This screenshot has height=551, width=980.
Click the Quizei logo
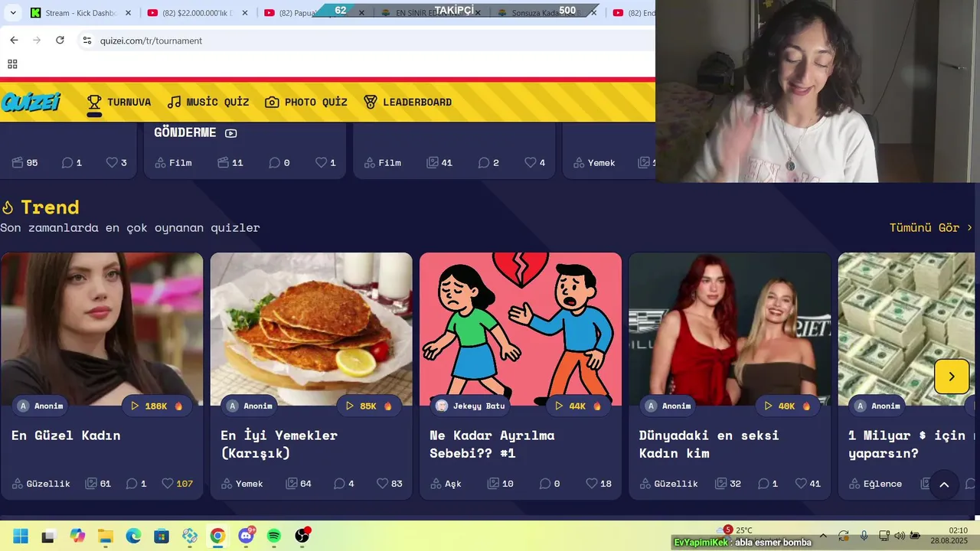[x=31, y=102]
